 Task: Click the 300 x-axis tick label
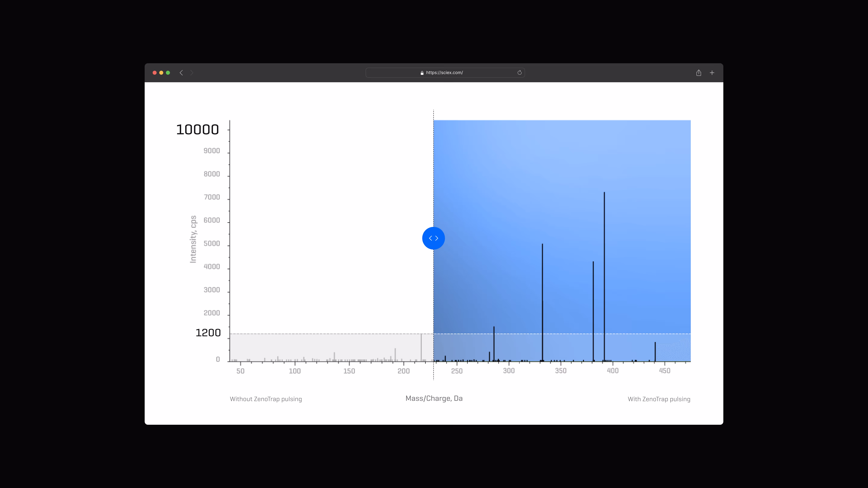(509, 371)
